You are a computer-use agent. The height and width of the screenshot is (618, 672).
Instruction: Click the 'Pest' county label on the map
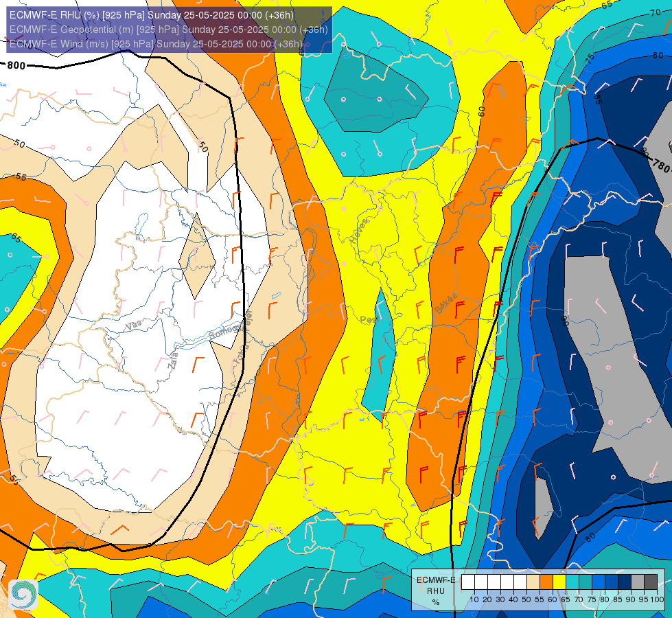369,320
